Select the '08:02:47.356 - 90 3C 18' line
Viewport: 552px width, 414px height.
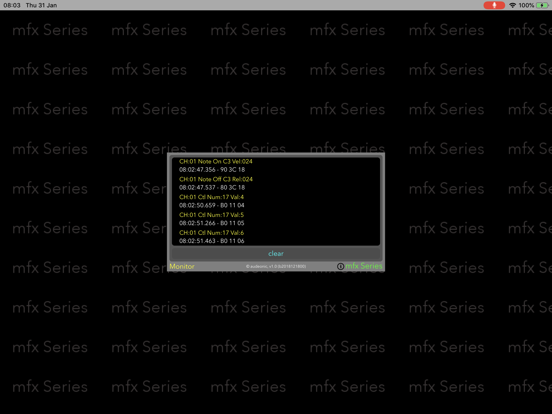212,170
